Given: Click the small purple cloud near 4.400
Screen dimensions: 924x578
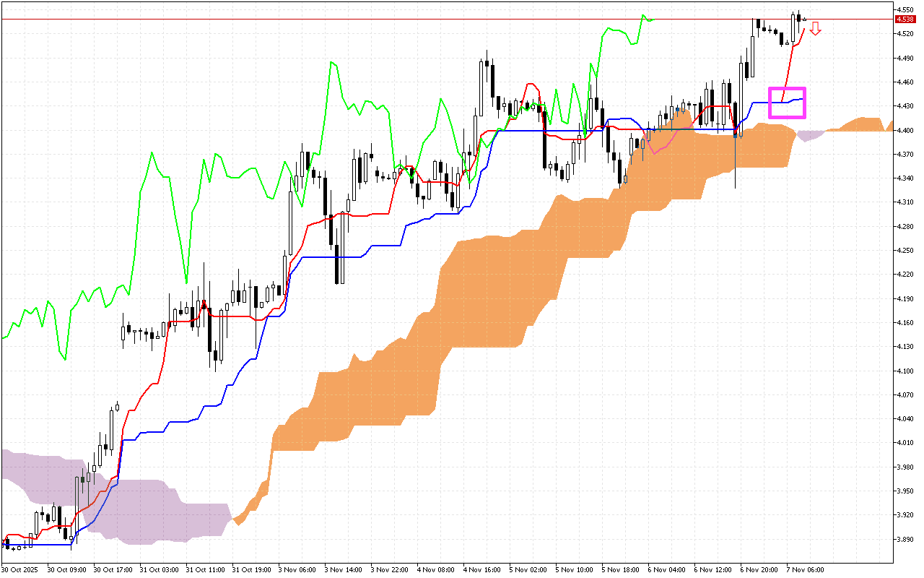Looking at the screenshot, I should [x=811, y=135].
